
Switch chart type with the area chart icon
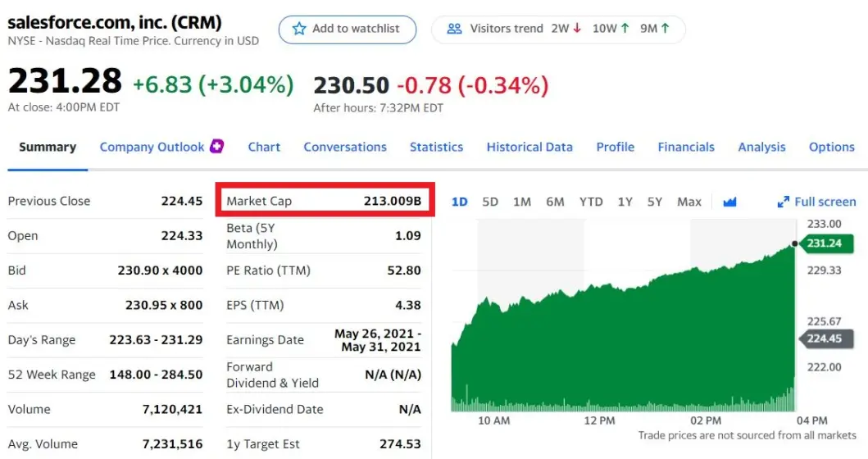point(729,202)
